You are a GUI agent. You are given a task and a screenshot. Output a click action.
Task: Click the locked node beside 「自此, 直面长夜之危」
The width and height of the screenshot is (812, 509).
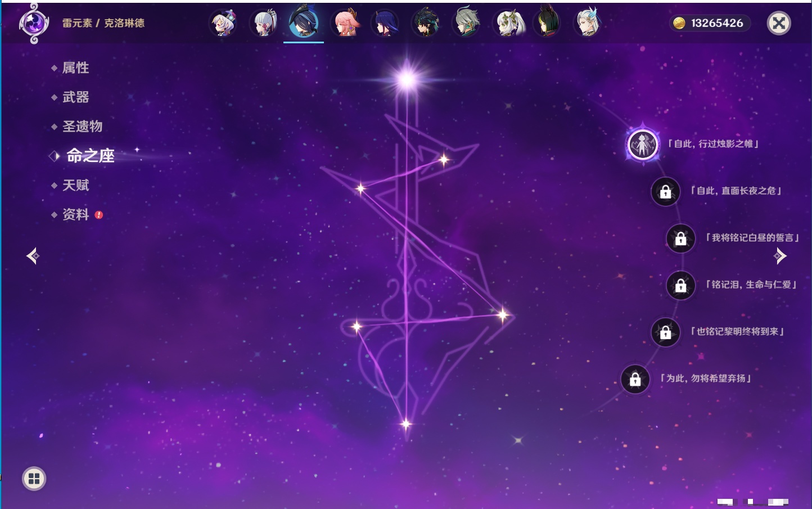click(x=665, y=192)
